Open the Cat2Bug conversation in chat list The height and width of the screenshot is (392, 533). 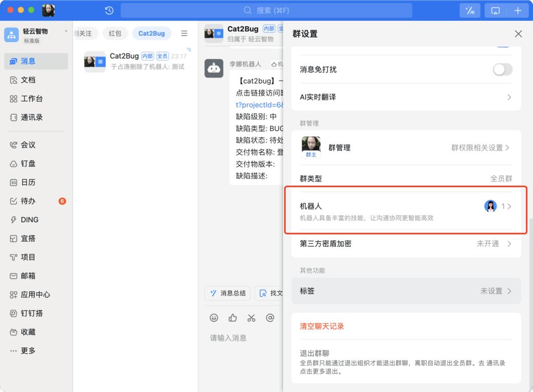(x=136, y=61)
